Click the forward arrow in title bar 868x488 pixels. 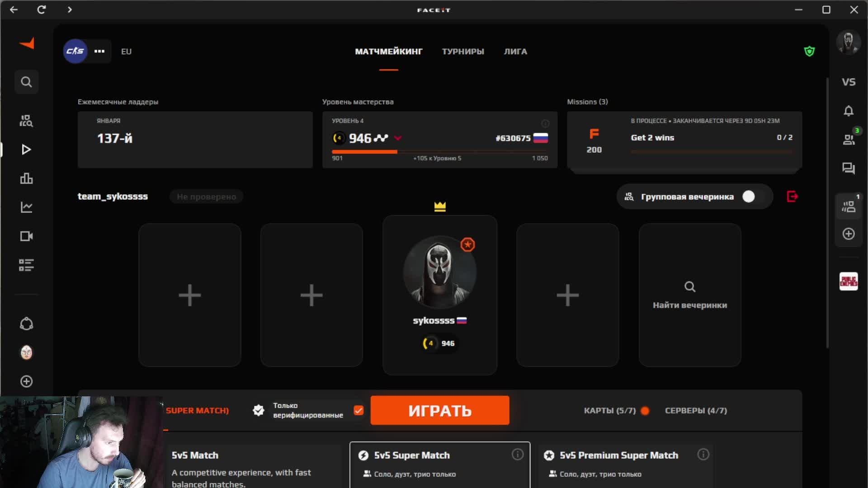(x=69, y=9)
